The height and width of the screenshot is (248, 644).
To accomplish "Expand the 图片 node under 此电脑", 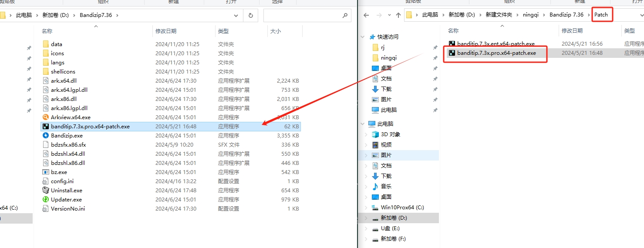I will click(366, 155).
